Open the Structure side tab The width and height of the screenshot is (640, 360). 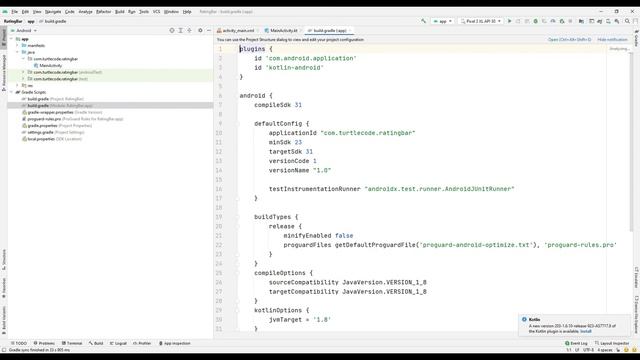[4, 260]
